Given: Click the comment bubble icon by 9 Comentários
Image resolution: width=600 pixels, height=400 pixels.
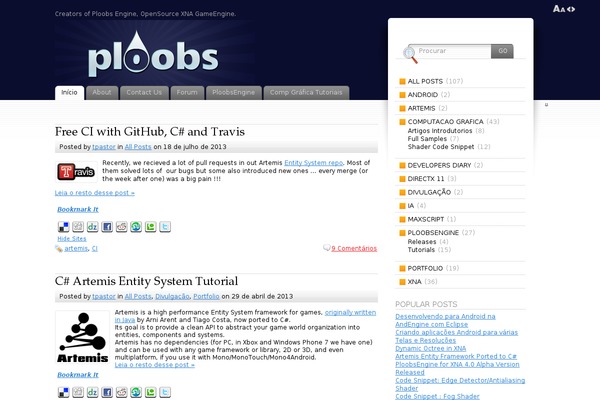Looking at the screenshot, I should (326, 248).
